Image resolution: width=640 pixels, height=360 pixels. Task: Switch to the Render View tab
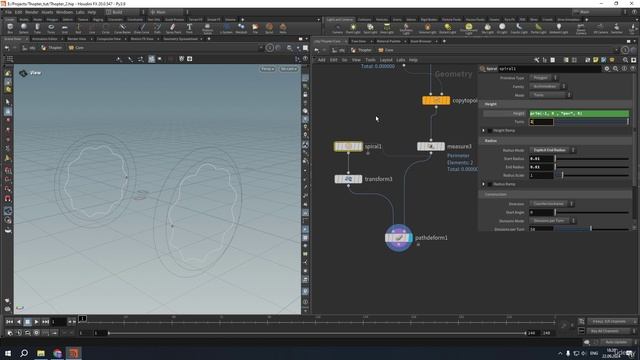pyautogui.click(x=76, y=39)
